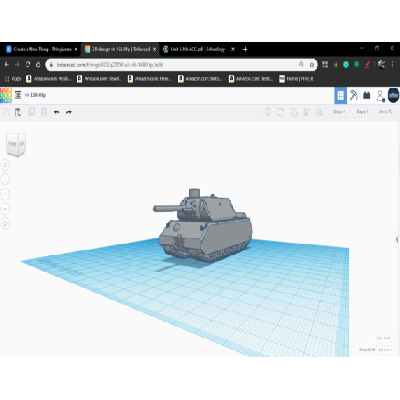This screenshot has width=400, height=400.
Task: Click the Edit Grid button
Action: coord(383,338)
